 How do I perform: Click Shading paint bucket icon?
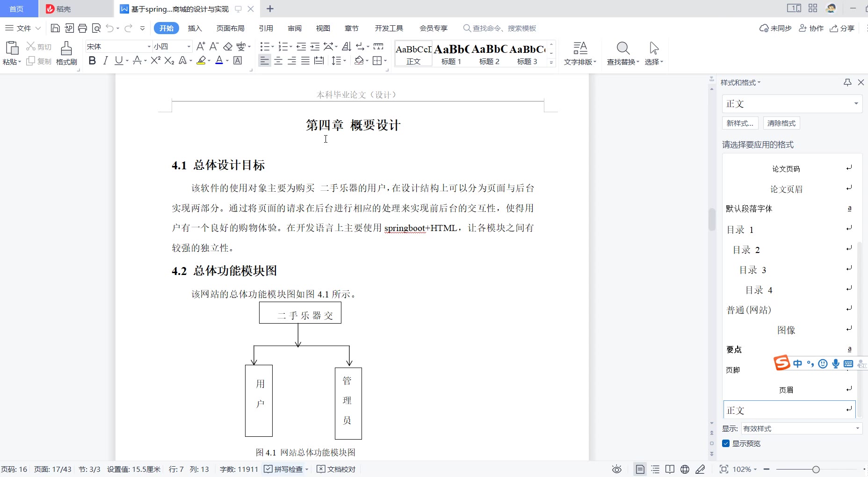pyautogui.click(x=359, y=60)
